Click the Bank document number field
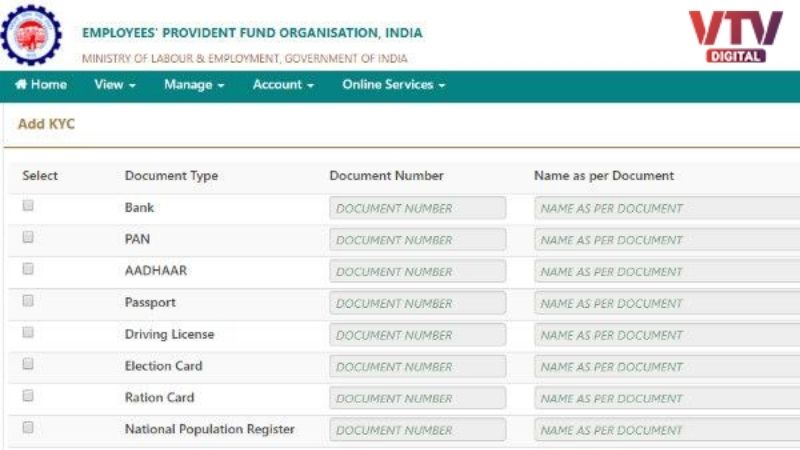The image size is (800, 450). pos(417,208)
